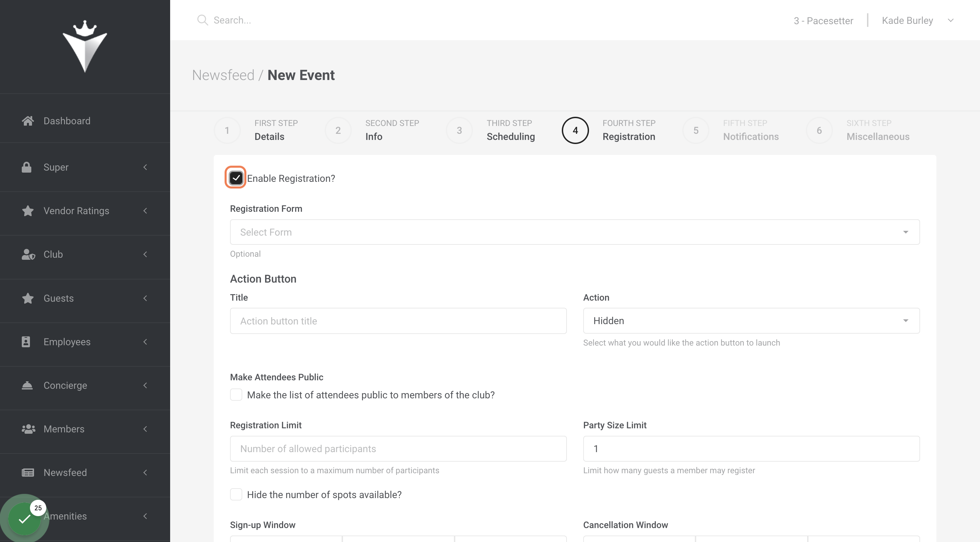
Task: Click the search magnifier icon
Action: point(202,20)
